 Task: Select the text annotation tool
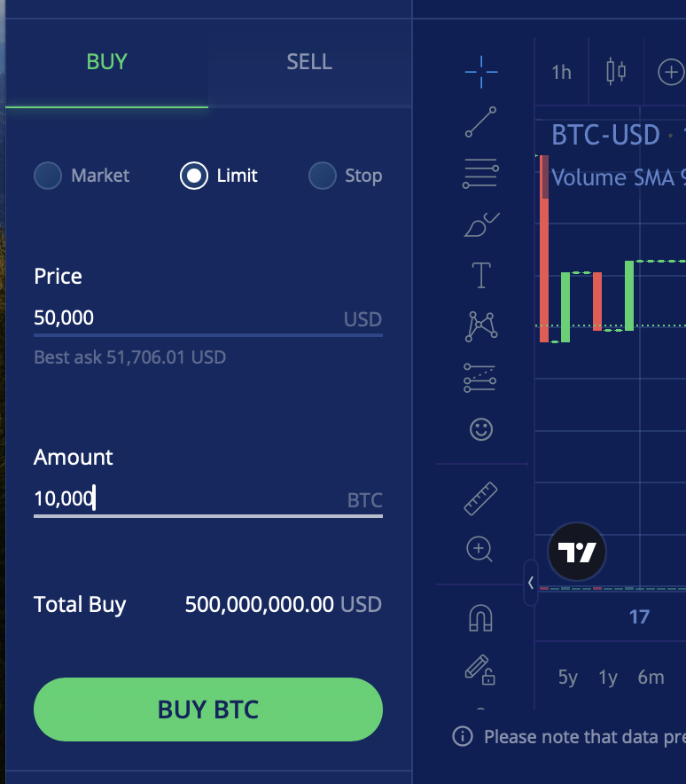[x=480, y=276]
